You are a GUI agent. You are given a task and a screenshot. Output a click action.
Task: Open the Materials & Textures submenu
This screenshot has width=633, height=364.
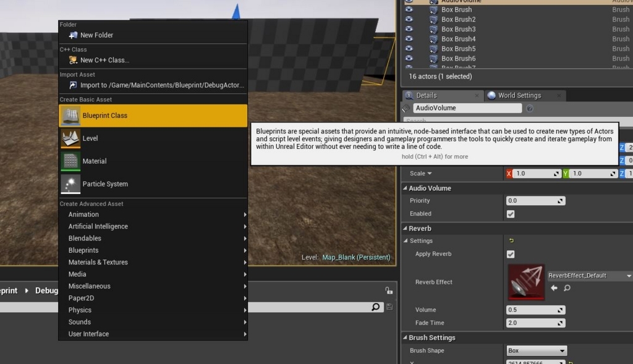click(x=153, y=262)
